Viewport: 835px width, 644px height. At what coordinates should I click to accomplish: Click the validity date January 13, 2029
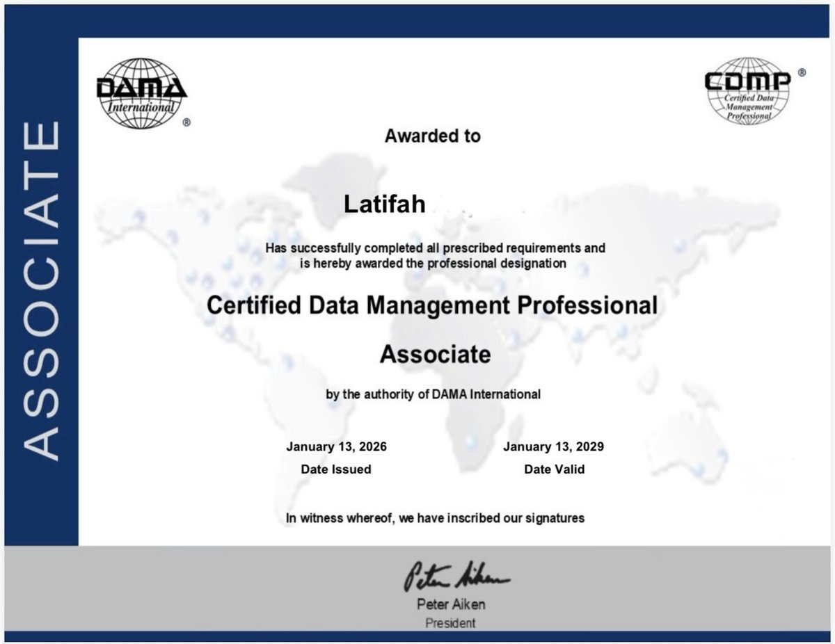pos(553,446)
